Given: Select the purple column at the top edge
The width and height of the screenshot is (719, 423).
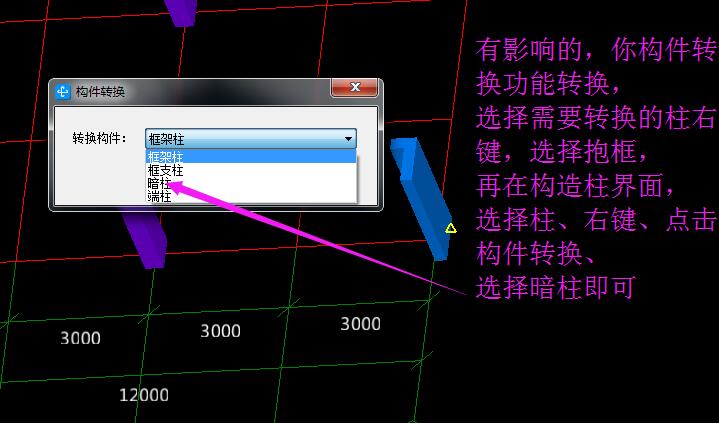Looking at the screenshot, I should 181,12.
